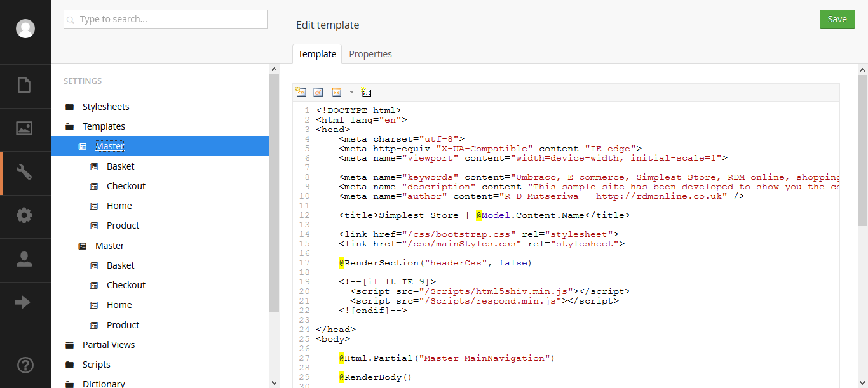Click the @RenderBody() code line

376,377
